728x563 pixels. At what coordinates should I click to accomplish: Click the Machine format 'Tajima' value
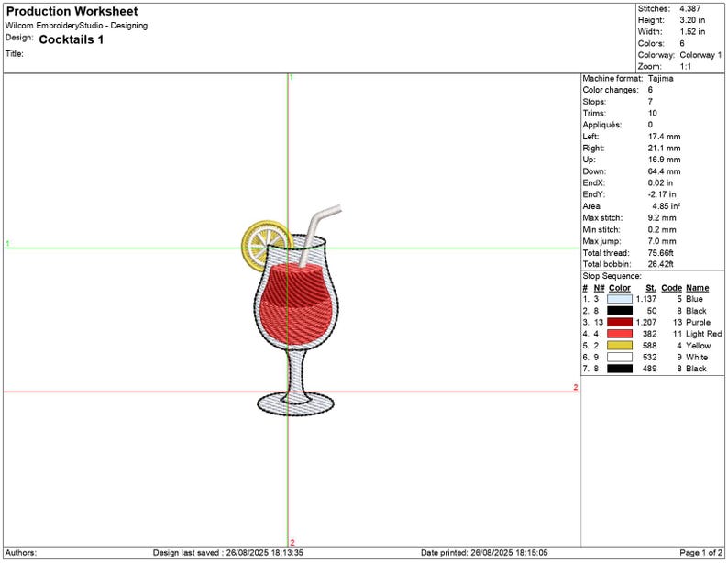pyautogui.click(x=661, y=79)
